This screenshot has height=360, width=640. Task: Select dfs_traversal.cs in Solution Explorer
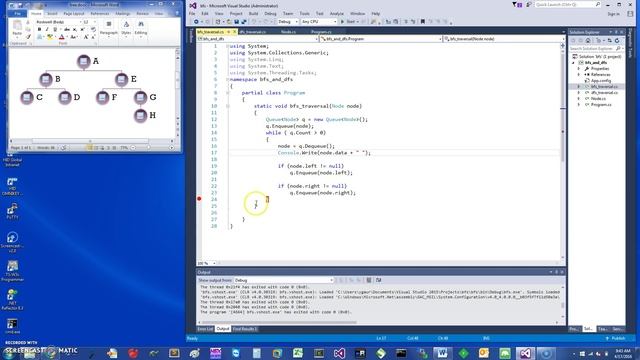coord(604,93)
